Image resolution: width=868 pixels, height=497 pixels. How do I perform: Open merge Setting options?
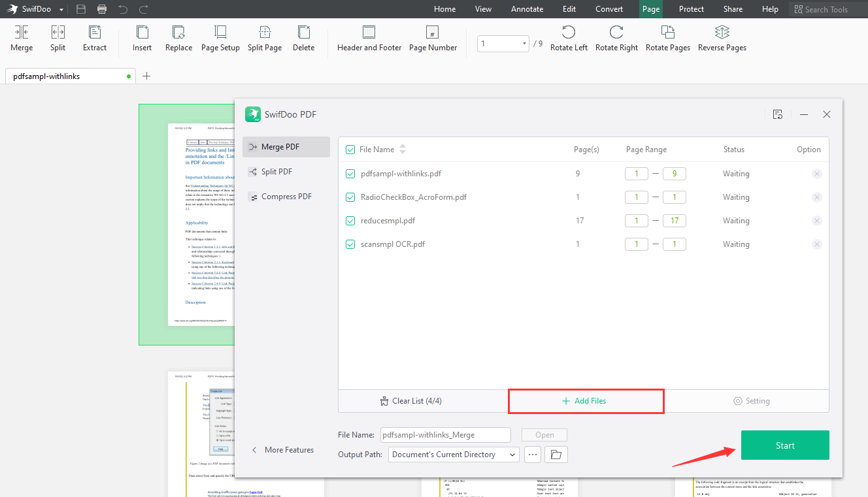[751, 401]
